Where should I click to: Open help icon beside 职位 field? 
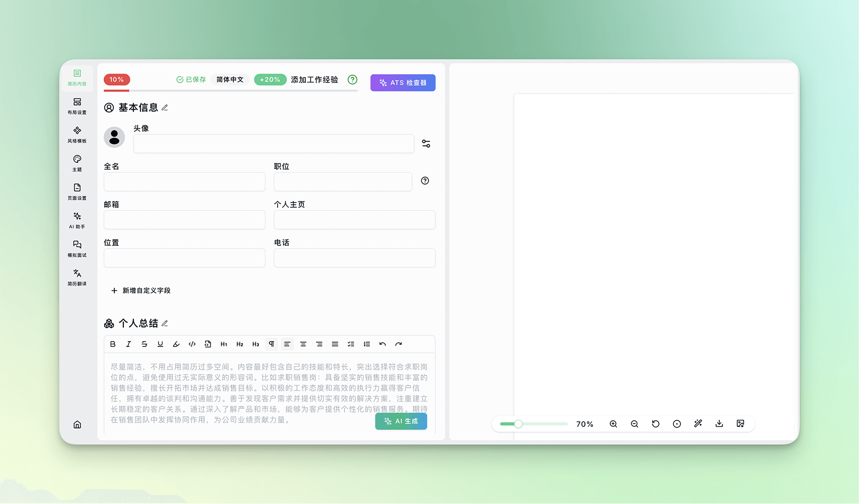[425, 181]
